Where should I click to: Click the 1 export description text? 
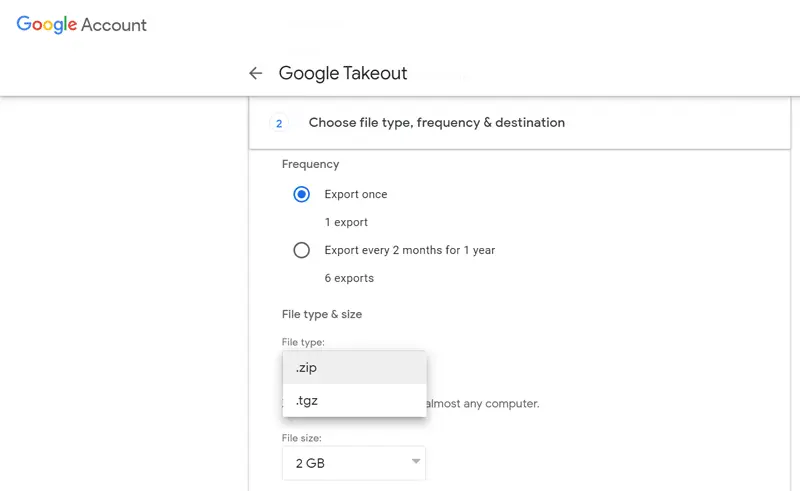[x=346, y=222]
